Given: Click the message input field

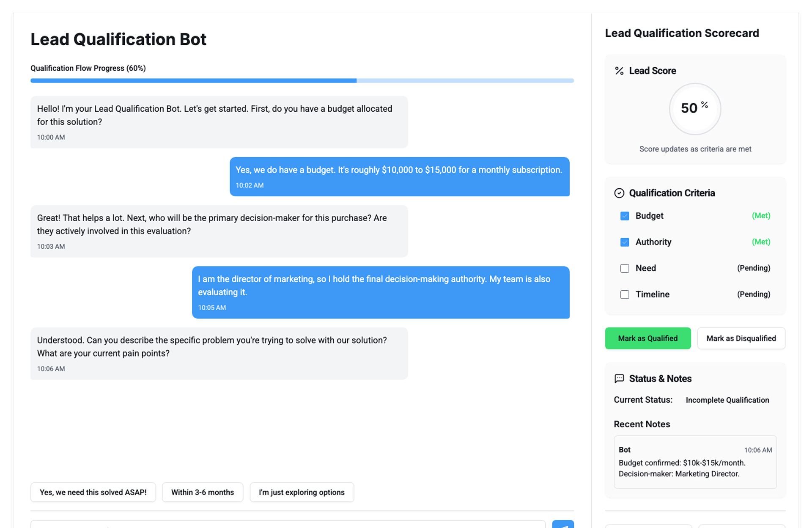Looking at the screenshot, I should [288, 525].
